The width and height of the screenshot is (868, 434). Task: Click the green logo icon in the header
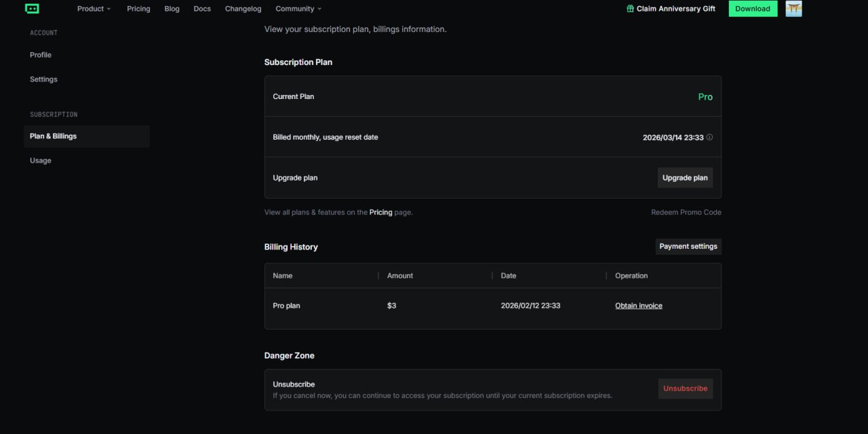click(32, 9)
